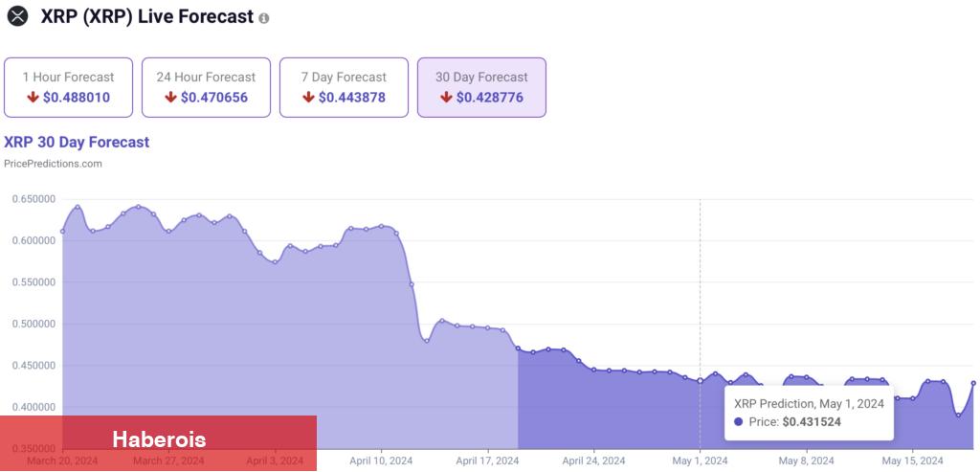Click the 0.650000 y-axis label
The image size is (980, 472).
click(33, 199)
